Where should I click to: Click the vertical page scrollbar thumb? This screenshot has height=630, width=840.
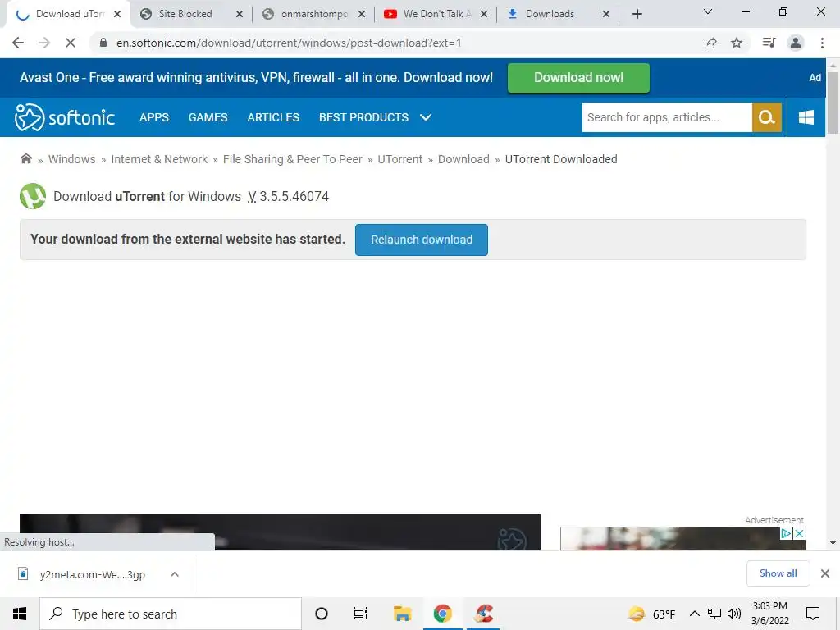tap(833, 102)
